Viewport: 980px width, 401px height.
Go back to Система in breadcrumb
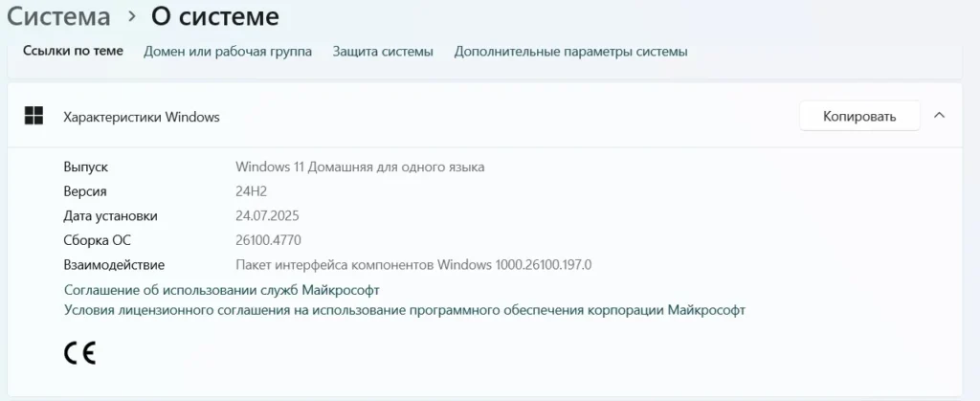tap(58, 16)
